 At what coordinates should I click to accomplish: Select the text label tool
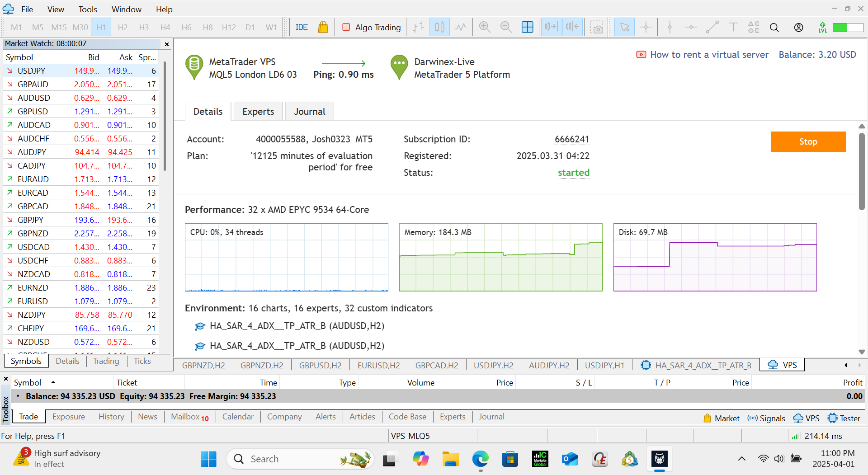coord(733,27)
